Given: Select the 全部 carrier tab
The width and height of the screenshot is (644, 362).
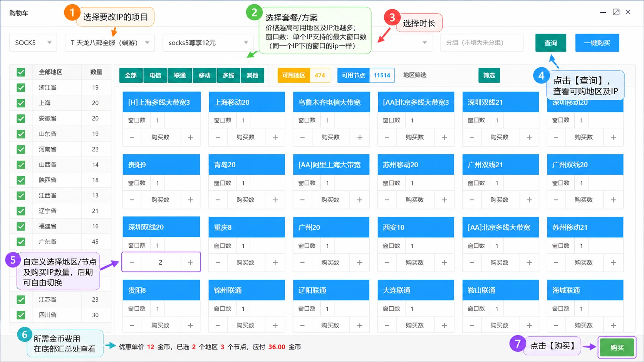Looking at the screenshot, I should 131,75.
